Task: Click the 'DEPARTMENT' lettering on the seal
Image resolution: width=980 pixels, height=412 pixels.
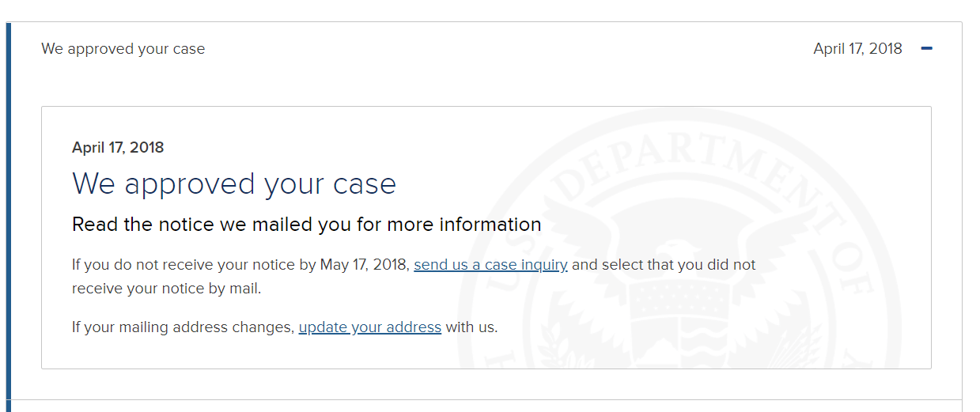Action: coord(680,162)
